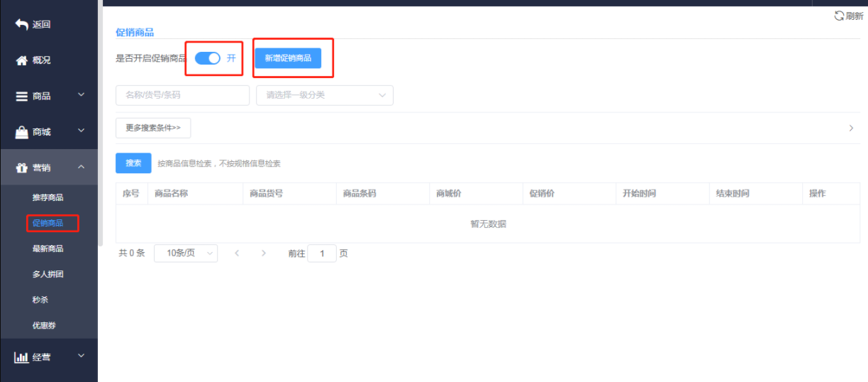Open the 优惠券 submenu item
The image size is (868, 382).
tap(44, 326)
